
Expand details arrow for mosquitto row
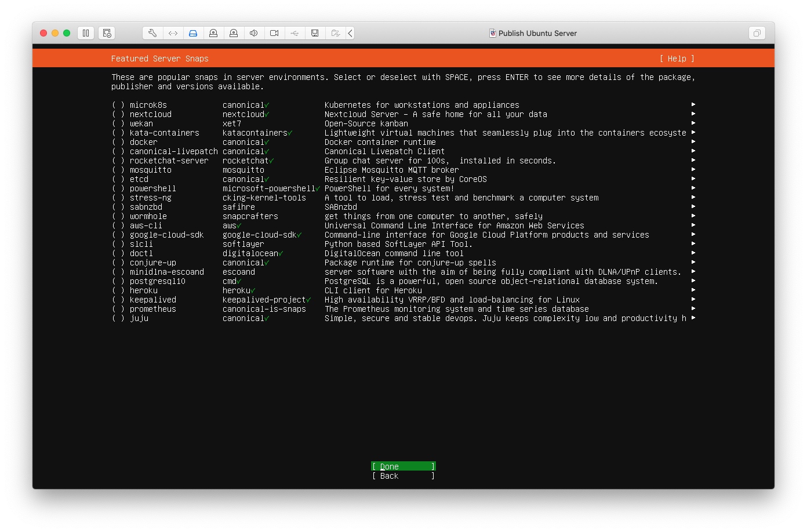(693, 169)
